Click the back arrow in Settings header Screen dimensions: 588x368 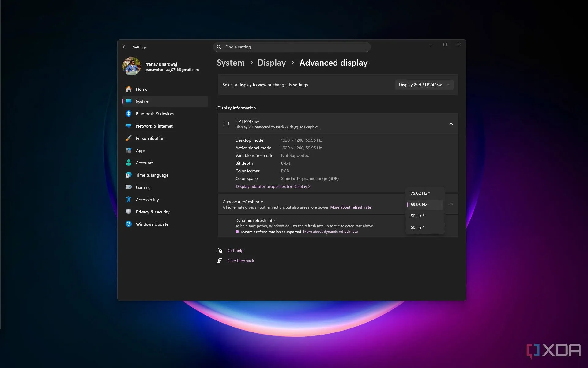click(125, 47)
